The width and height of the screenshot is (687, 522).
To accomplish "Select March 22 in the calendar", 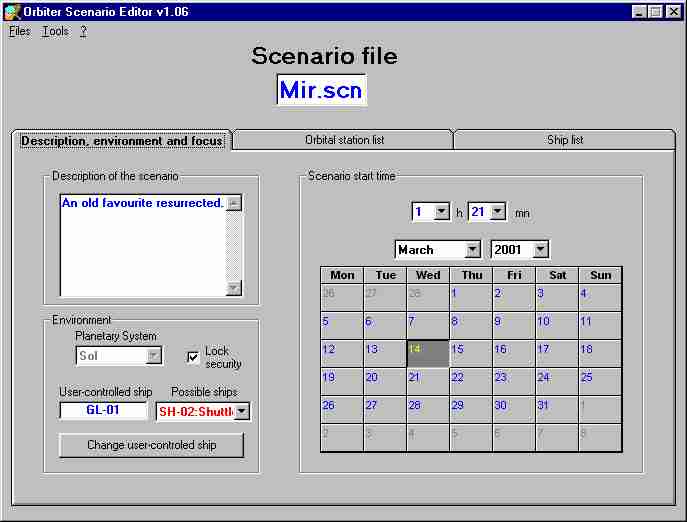I will point(471,381).
